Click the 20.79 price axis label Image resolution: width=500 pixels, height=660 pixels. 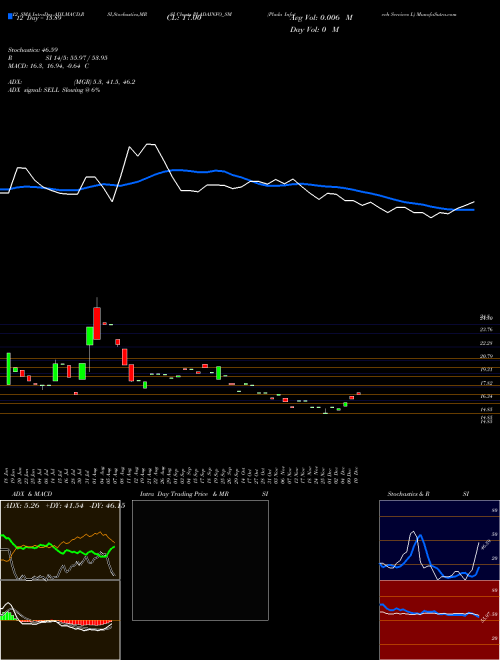coord(486,356)
